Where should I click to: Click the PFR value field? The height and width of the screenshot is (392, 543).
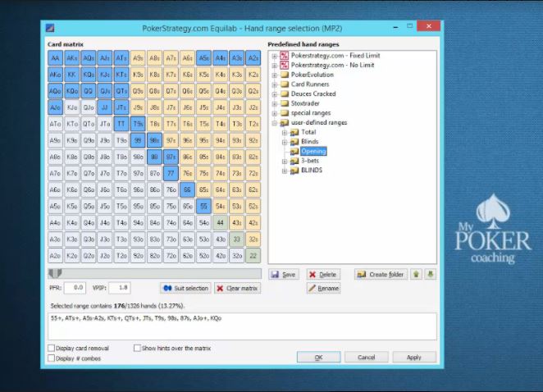point(75,288)
